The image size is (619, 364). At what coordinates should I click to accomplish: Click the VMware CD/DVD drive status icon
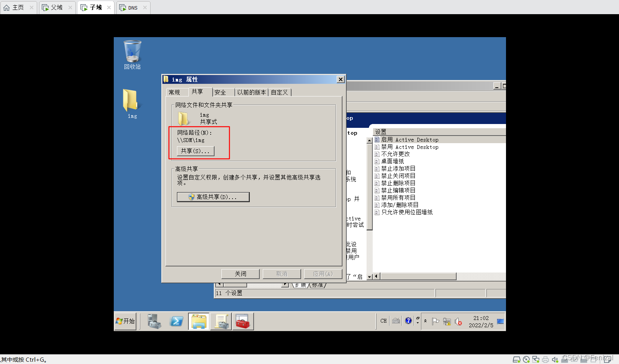click(526, 359)
